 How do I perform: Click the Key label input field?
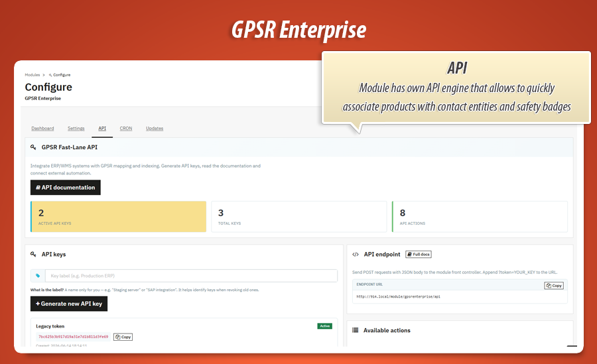[191, 276]
